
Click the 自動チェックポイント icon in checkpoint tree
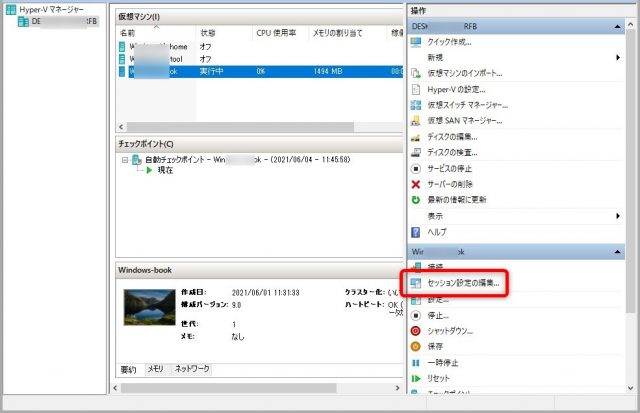(x=137, y=160)
